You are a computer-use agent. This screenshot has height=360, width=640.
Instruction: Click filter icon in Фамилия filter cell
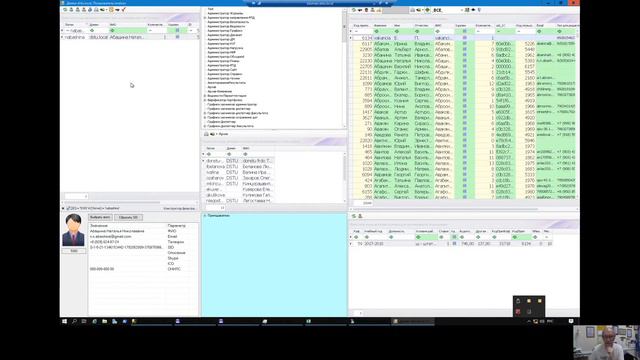(376, 31)
